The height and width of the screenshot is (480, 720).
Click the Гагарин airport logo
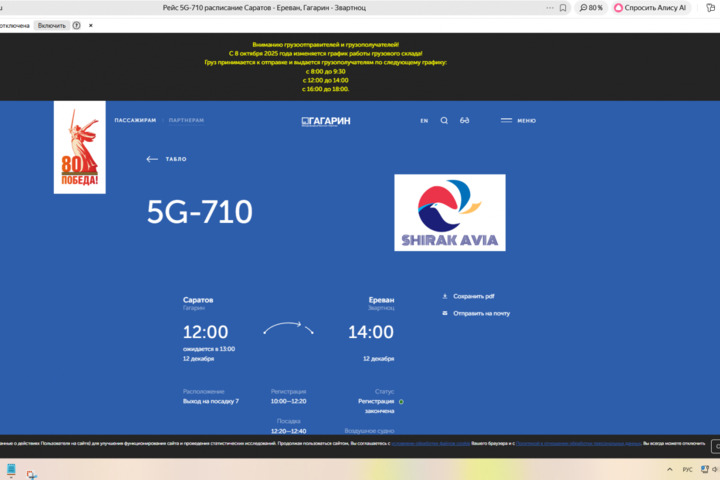[326, 121]
